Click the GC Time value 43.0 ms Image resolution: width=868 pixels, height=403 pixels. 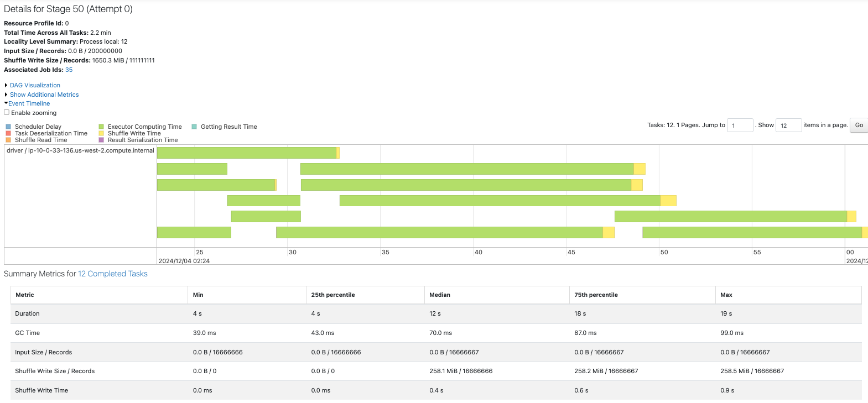(323, 333)
